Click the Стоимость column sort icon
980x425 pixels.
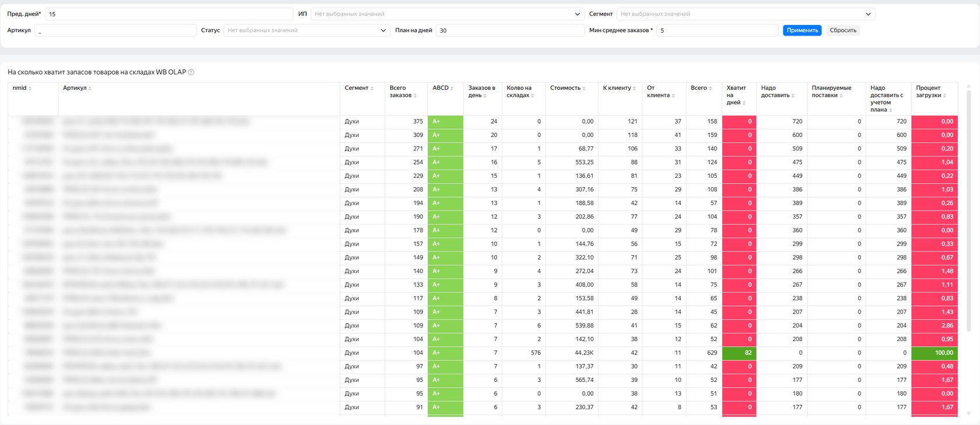coord(584,89)
